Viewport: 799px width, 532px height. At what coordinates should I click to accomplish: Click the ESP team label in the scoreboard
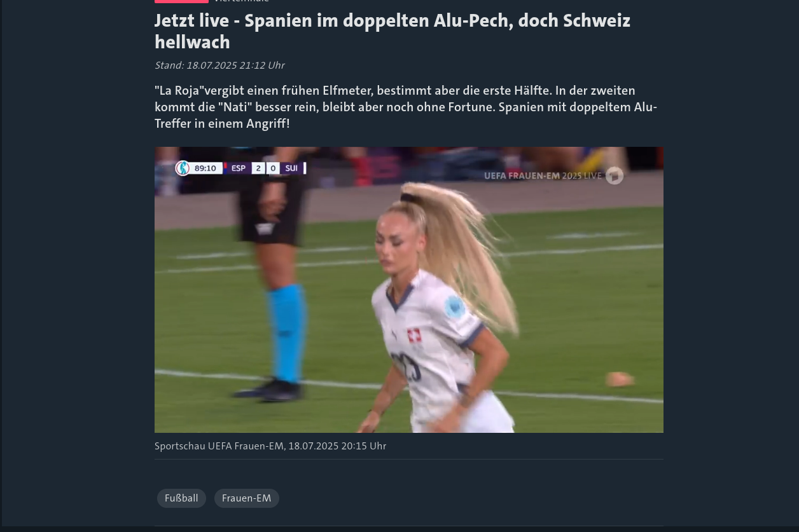[239, 168]
